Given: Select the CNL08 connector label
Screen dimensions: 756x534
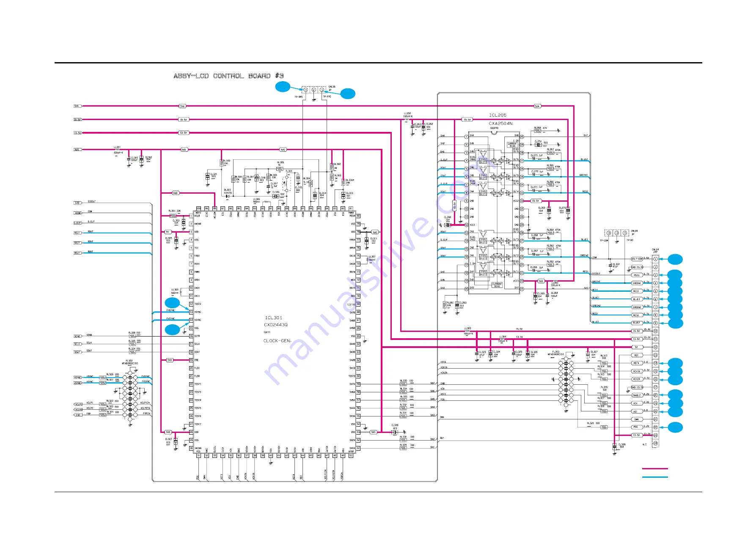Looking at the screenshot, I should pos(635,231).
